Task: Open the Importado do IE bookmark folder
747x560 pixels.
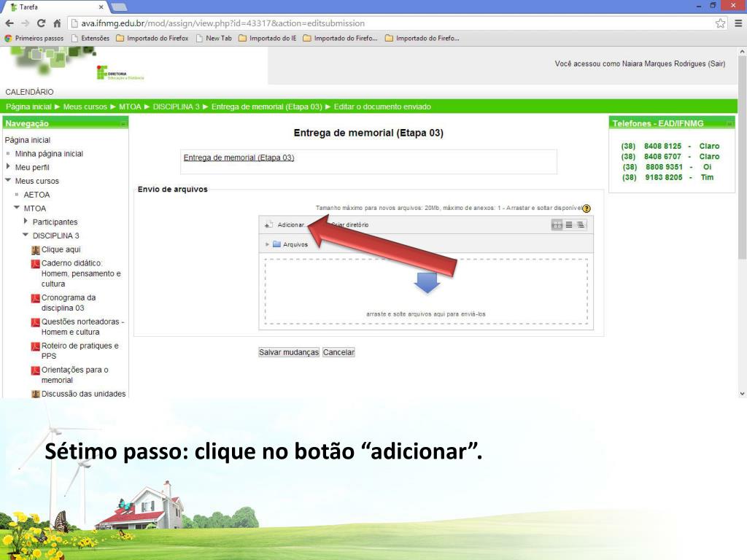Action: click(267, 38)
